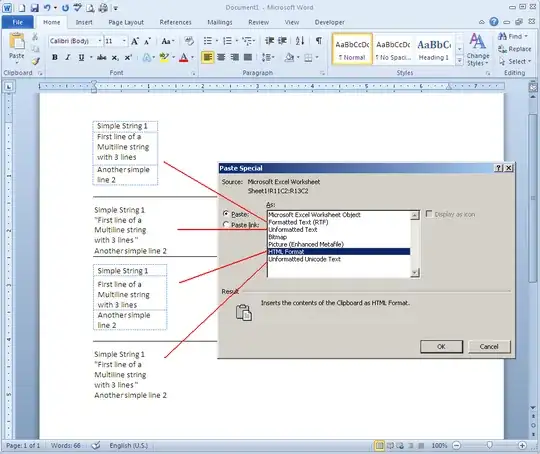Viewport: 540px width, 454px height.
Task: Click Cancel in Paste Special dialog
Action: pos(489,347)
